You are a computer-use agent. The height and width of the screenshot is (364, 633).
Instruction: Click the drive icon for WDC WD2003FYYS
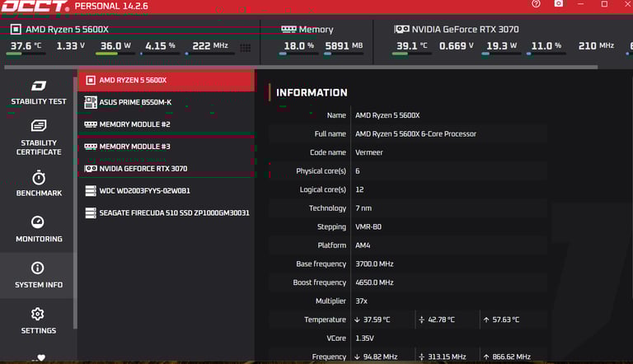[x=91, y=190]
